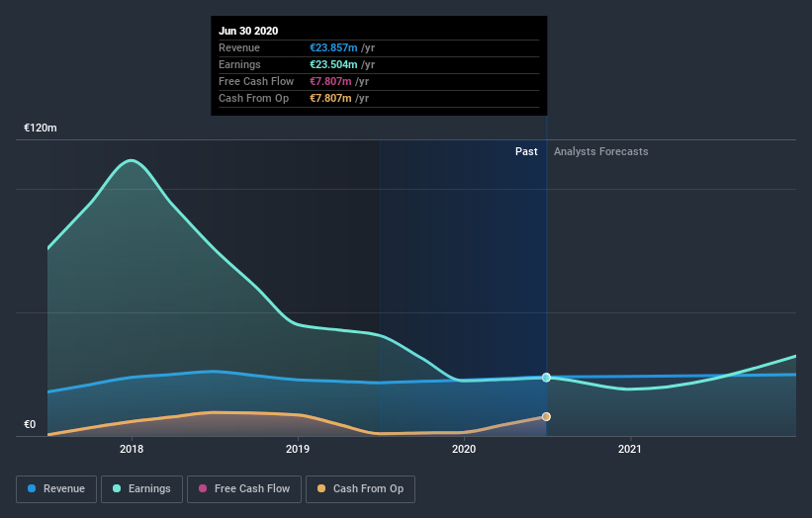Click the Revenue row label in tooltip

pos(239,47)
